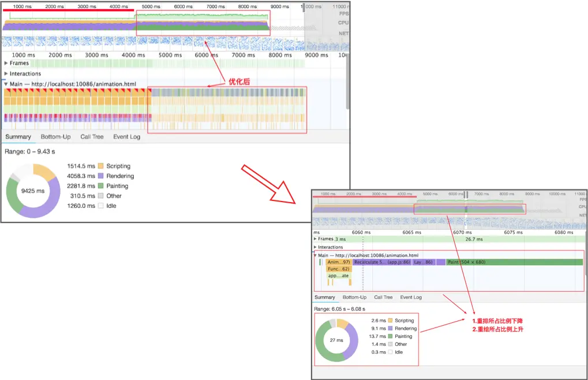Click the 26.7 ms frame in Frames track
Screen dimensions: 588x380
click(x=474, y=239)
